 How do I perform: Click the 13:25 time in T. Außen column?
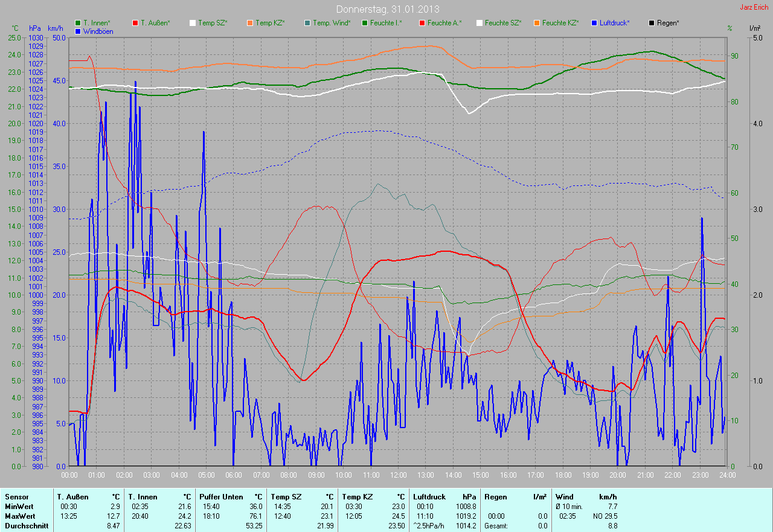pos(69,516)
